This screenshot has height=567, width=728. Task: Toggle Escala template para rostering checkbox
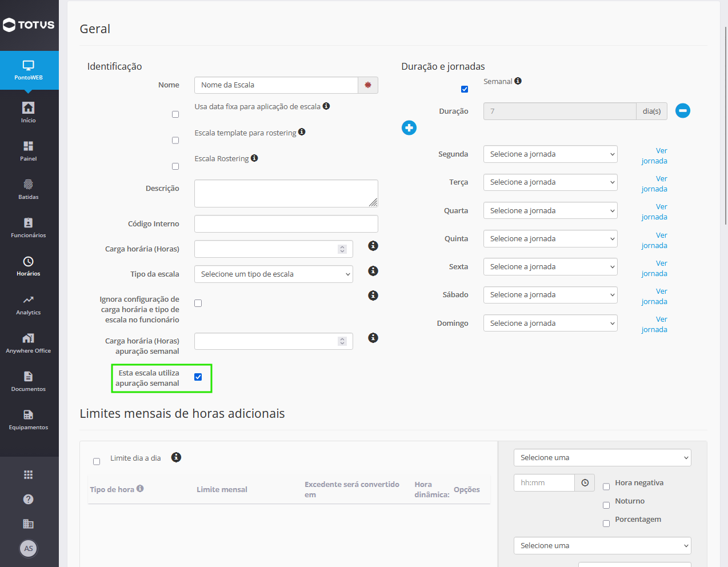click(175, 141)
